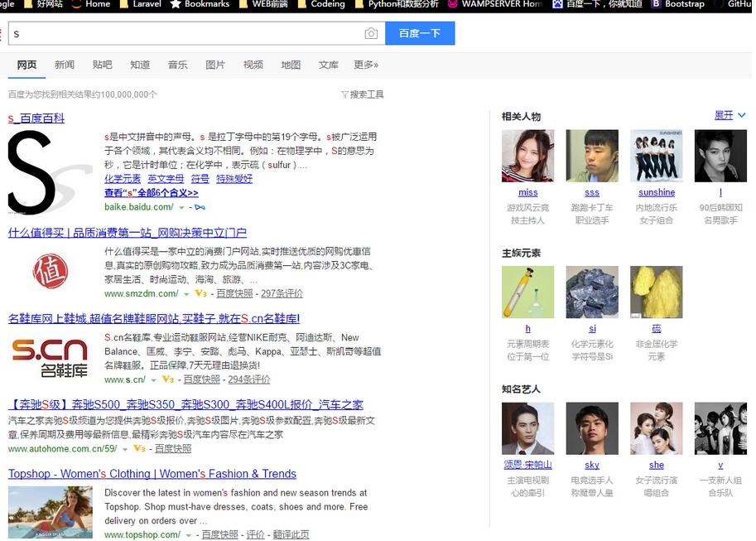Click the yellow 硫 sulfur image

click(656, 292)
